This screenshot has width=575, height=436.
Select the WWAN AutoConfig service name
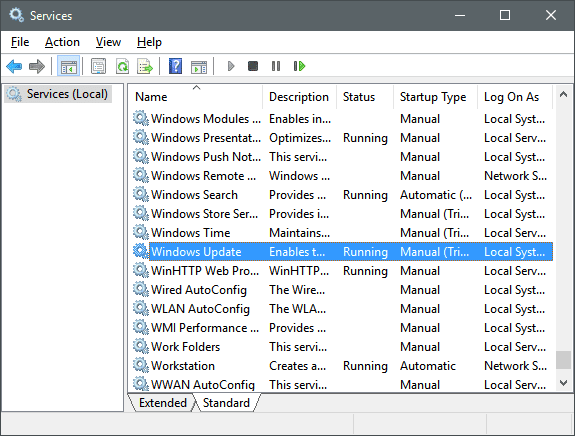click(x=203, y=384)
